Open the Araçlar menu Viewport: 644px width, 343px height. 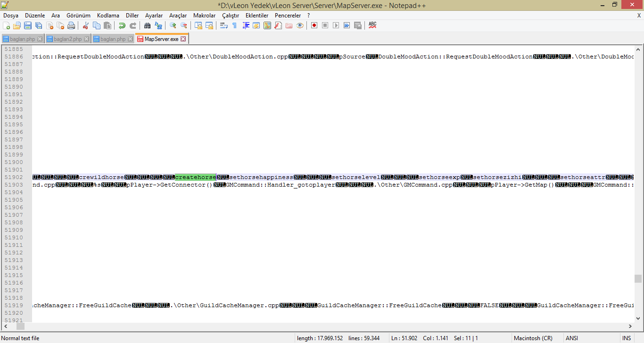click(178, 16)
